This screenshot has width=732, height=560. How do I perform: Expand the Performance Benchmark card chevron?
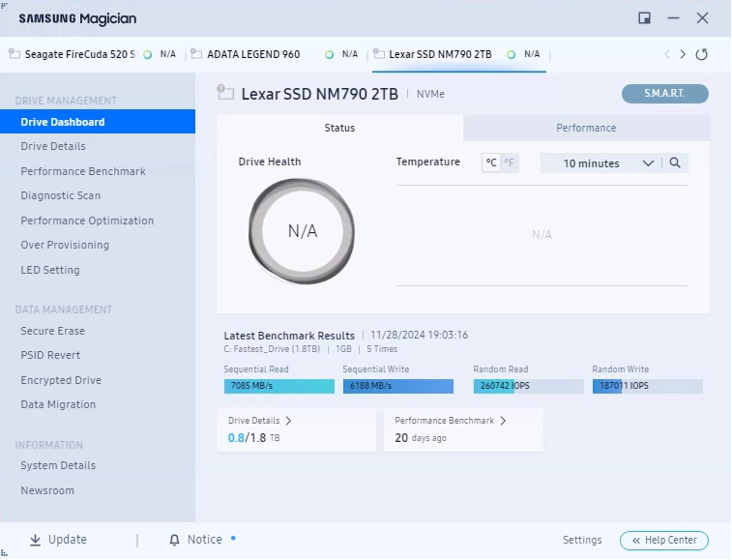(503, 421)
